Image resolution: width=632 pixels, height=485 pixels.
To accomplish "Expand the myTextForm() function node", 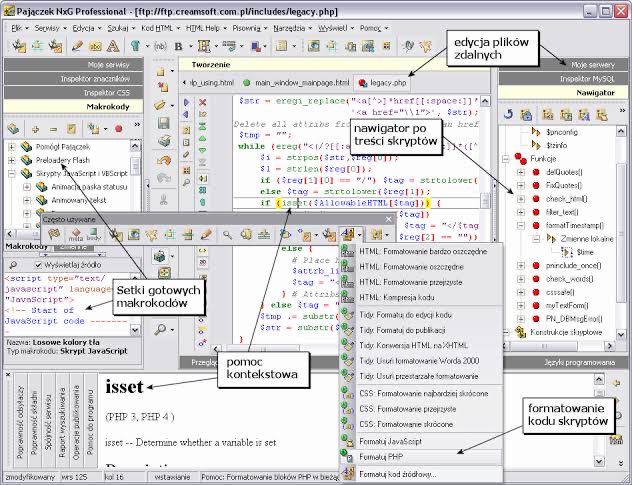I will (521, 305).
